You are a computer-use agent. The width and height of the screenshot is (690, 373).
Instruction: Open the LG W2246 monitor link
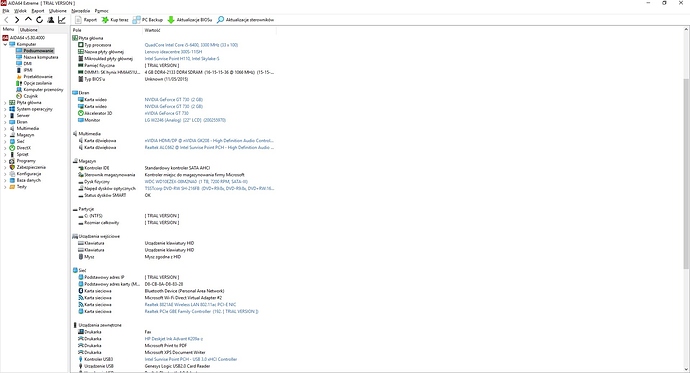tap(185, 120)
